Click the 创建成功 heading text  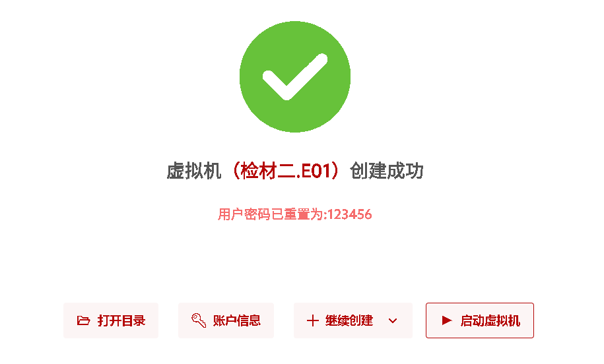(387, 171)
